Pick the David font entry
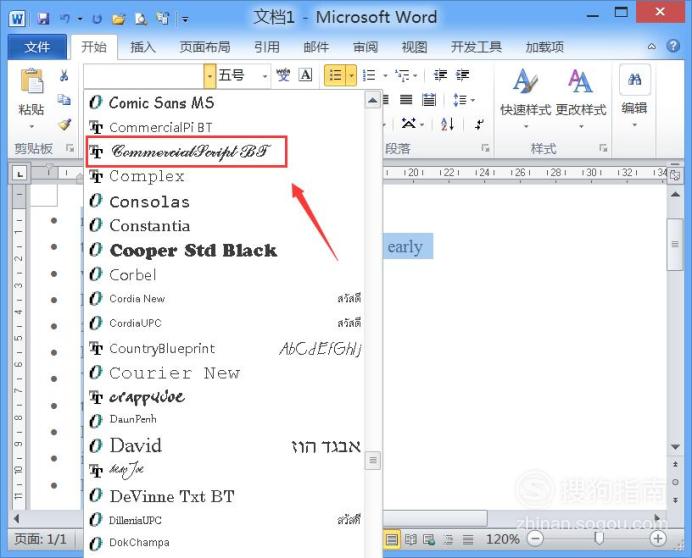The image size is (692, 558). click(x=224, y=446)
